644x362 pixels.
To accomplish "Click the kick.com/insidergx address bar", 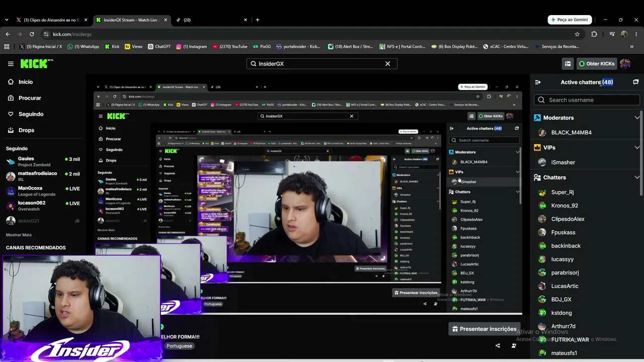I will click(x=312, y=34).
